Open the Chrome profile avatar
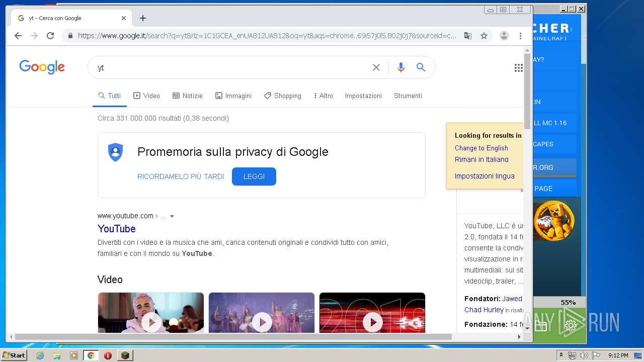Image resolution: width=644 pixels, height=362 pixels. pyautogui.click(x=504, y=36)
